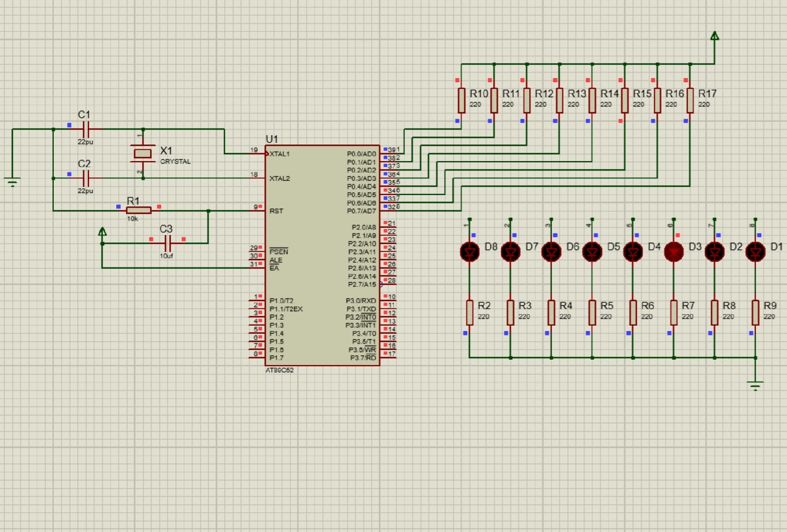787x532 pixels.
Task: Select resistor R17 body
Action: (x=690, y=100)
